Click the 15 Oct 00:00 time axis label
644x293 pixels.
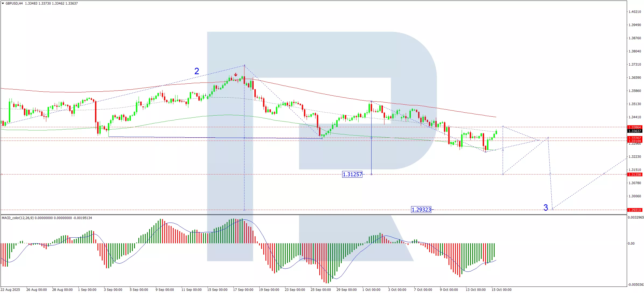(501, 290)
